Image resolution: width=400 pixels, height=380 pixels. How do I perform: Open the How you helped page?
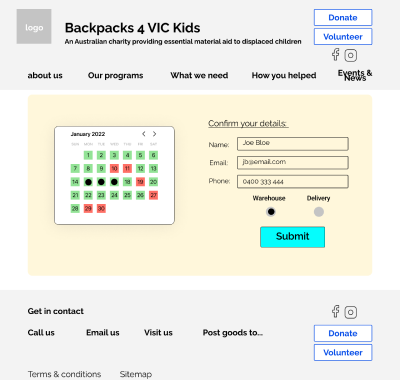[284, 76]
